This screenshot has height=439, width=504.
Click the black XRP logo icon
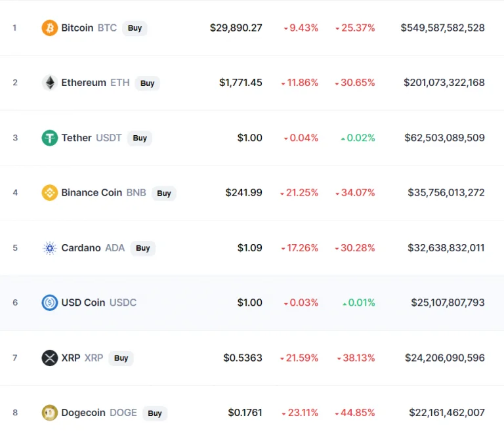(50, 358)
